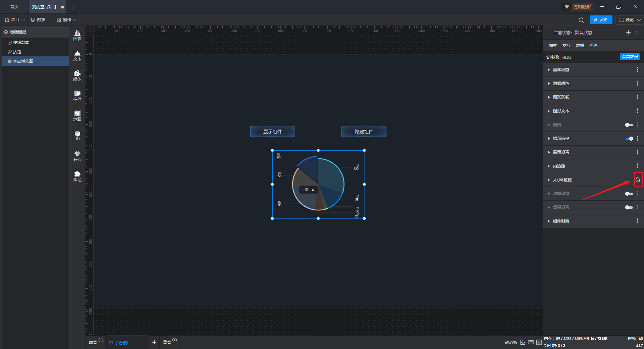The image size is (644, 349).
Task: Open the 文本 text components panel
Action: pyautogui.click(x=77, y=55)
